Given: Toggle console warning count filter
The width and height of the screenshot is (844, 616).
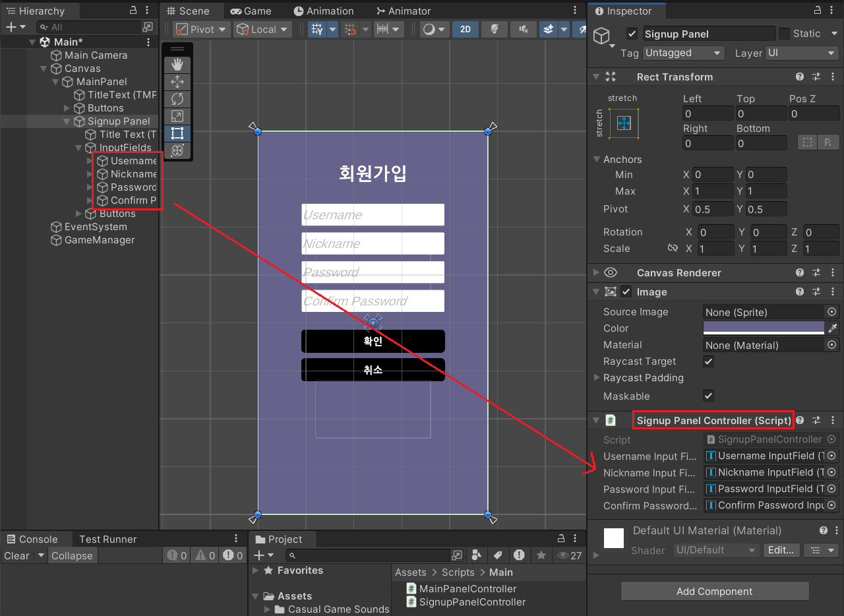Looking at the screenshot, I should tap(204, 555).
